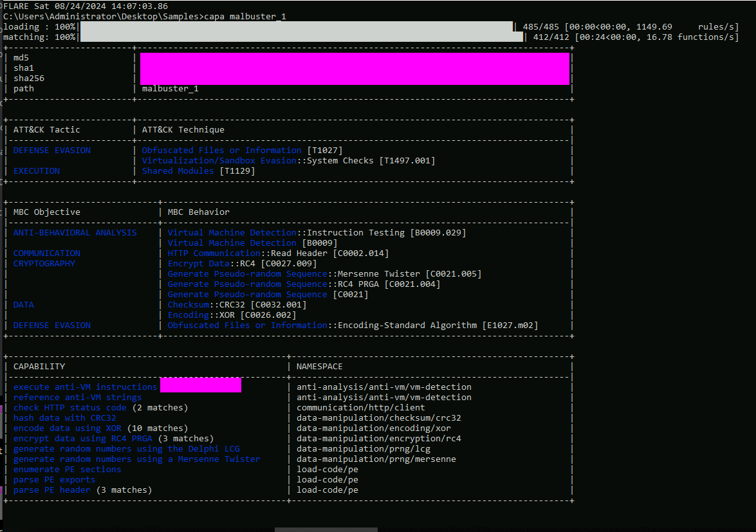Click Delphi LCG random numbers capability
The width and height of the screenshot is (756, 532).
(x=126, y=448)
